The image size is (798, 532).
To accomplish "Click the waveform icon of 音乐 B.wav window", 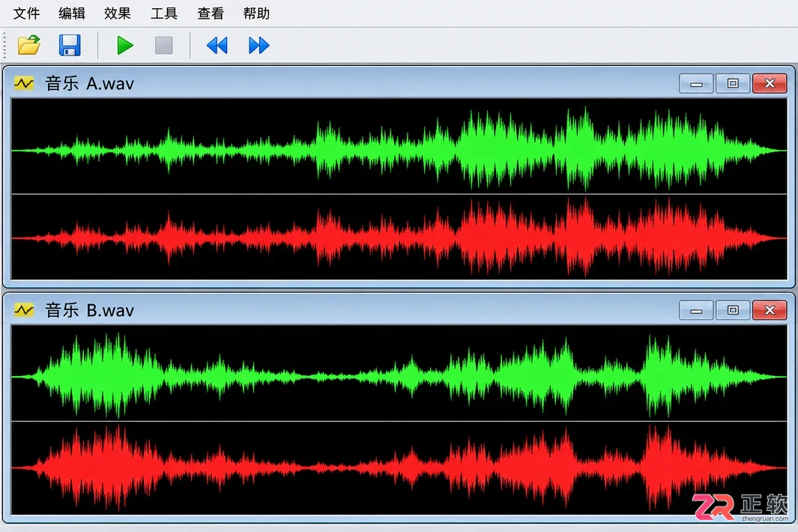I will [x=24, y=310].
